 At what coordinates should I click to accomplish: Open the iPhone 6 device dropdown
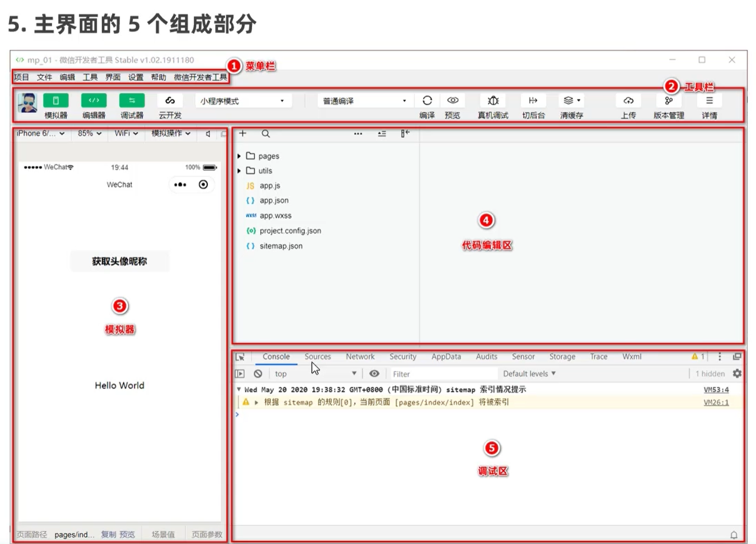(x=41, y=134)
